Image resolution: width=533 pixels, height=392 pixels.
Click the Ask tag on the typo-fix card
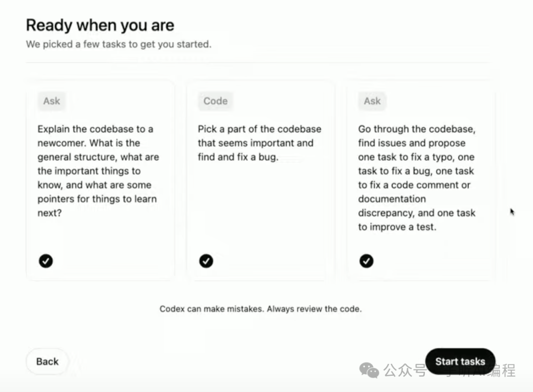pyautogui.click(x=372, y=101)
